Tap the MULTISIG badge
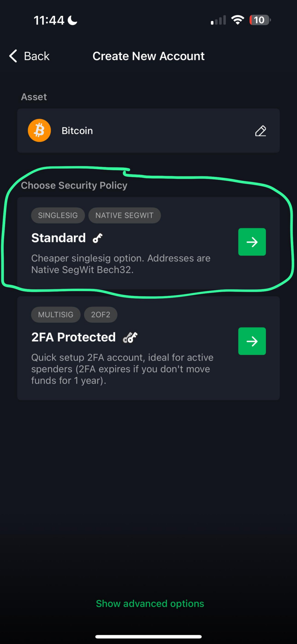297x644 pixels. [56, 315]
